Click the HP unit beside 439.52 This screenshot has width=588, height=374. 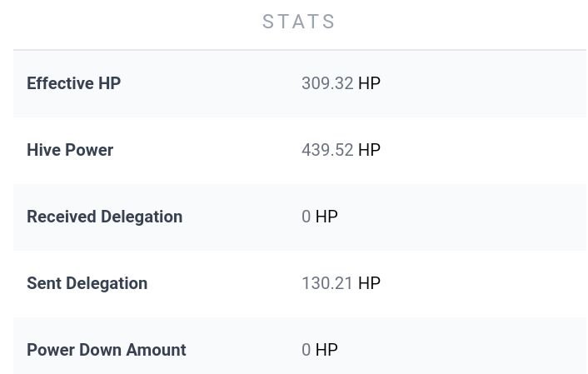point(370,150)
